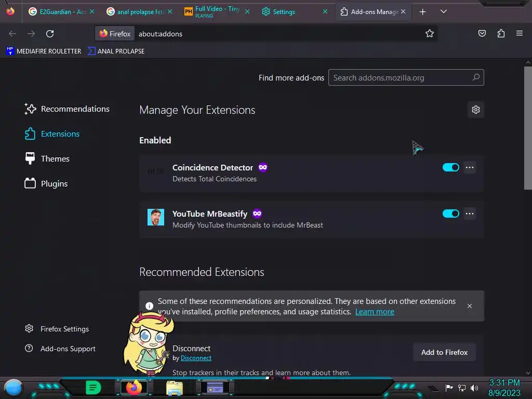532x399 pixels.
Task: Open the Start orb on the taskbar
Action: (x=14, y=388)
